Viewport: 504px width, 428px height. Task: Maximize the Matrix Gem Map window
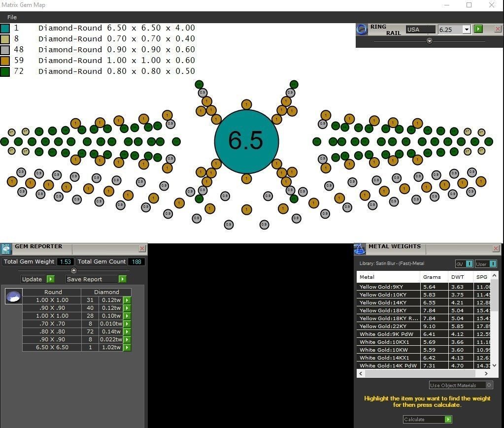(469, 5)
